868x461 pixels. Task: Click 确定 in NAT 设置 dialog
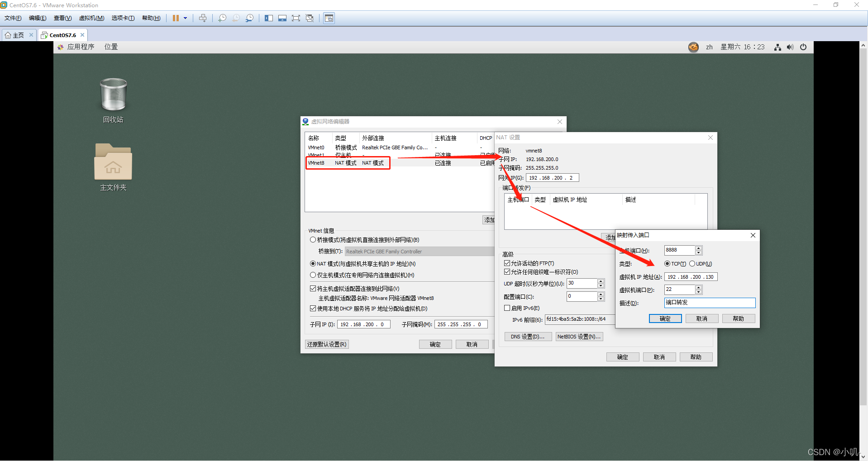click(623, 357)
